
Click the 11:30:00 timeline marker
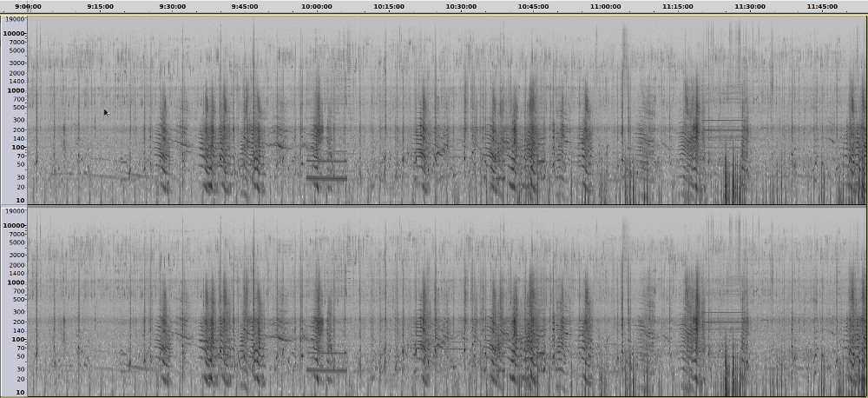(749, 6)
